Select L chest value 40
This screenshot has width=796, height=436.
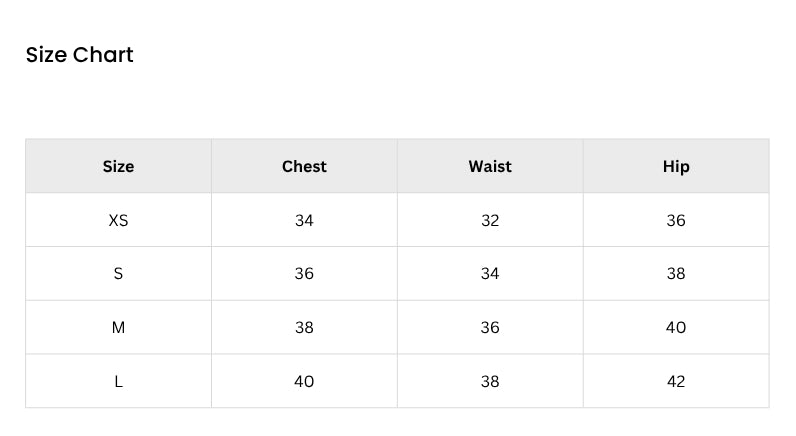(304, 381)
